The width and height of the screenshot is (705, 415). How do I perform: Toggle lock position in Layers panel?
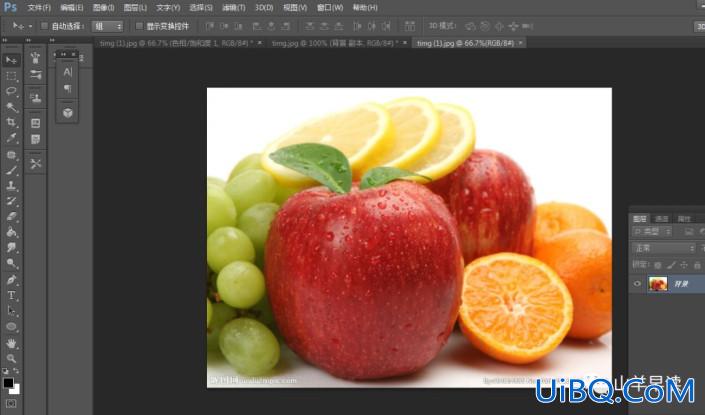click(684, 265)
